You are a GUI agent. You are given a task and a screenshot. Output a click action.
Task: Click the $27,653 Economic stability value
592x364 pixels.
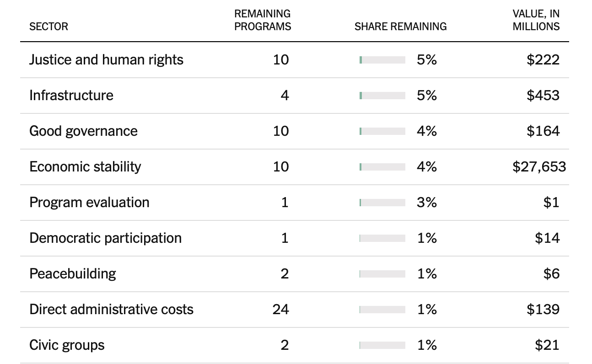coord(539,166)
